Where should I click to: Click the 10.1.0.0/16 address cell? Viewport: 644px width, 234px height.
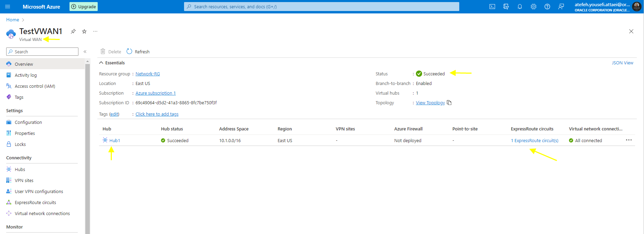[230, 140]
